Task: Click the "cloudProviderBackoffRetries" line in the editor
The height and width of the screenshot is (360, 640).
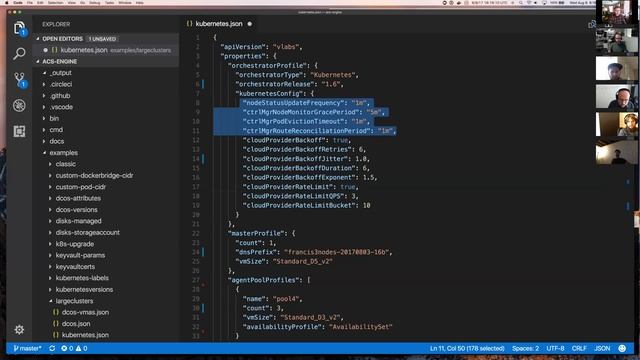Action: click(x=304, y=149)
